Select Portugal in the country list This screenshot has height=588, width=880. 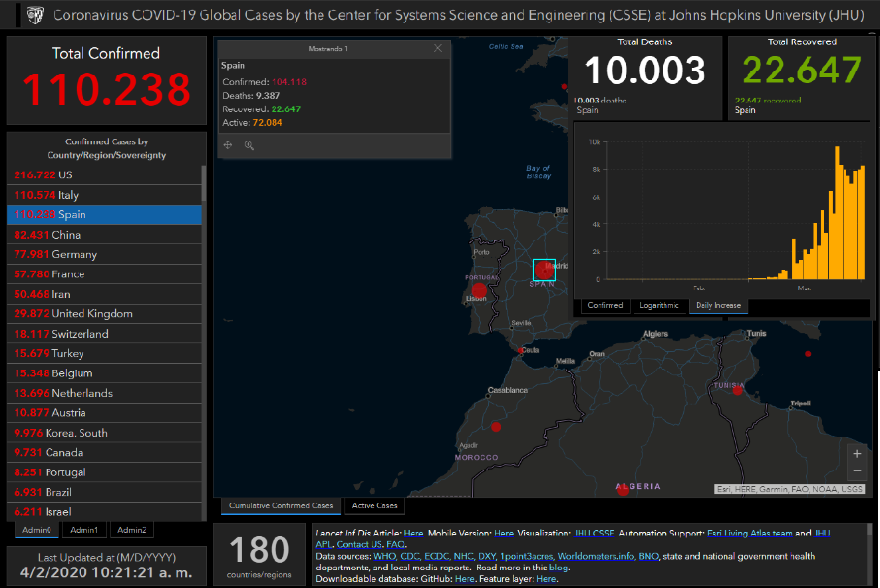pos(104,472)
